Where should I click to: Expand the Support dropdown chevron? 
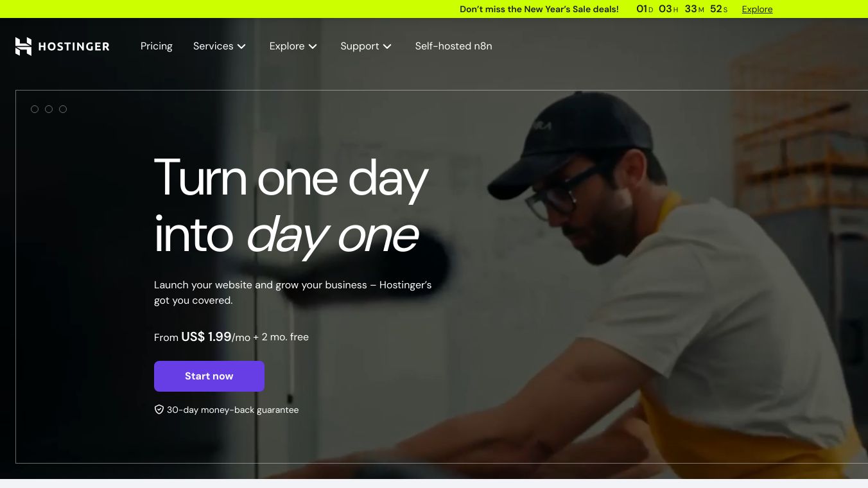(387, 46)
